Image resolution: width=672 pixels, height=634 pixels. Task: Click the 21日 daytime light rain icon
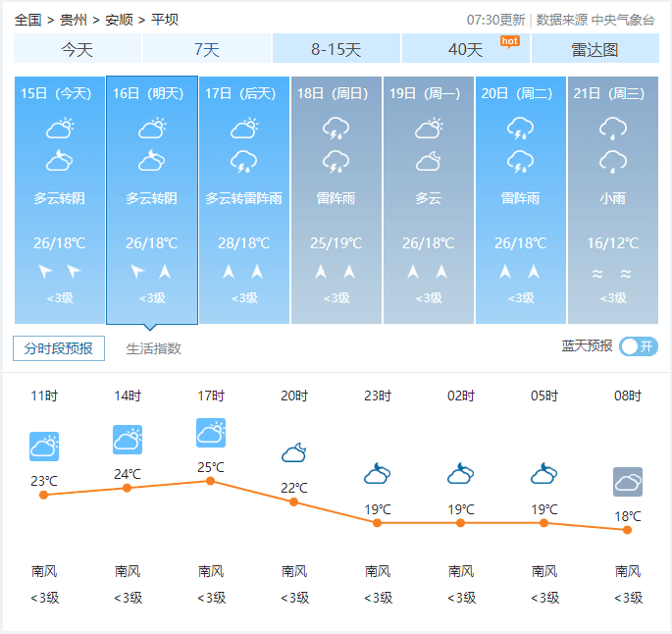coord(613,129)
